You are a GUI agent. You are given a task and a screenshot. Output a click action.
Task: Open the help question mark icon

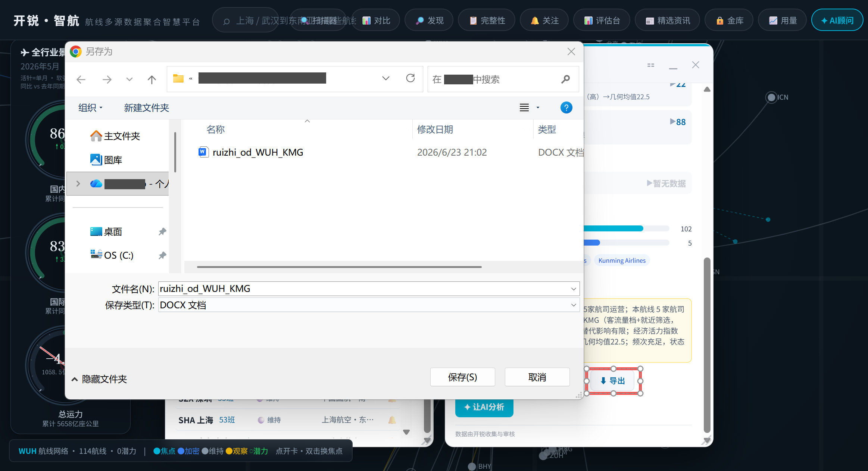pyautogui.click(x=566, y=108)
